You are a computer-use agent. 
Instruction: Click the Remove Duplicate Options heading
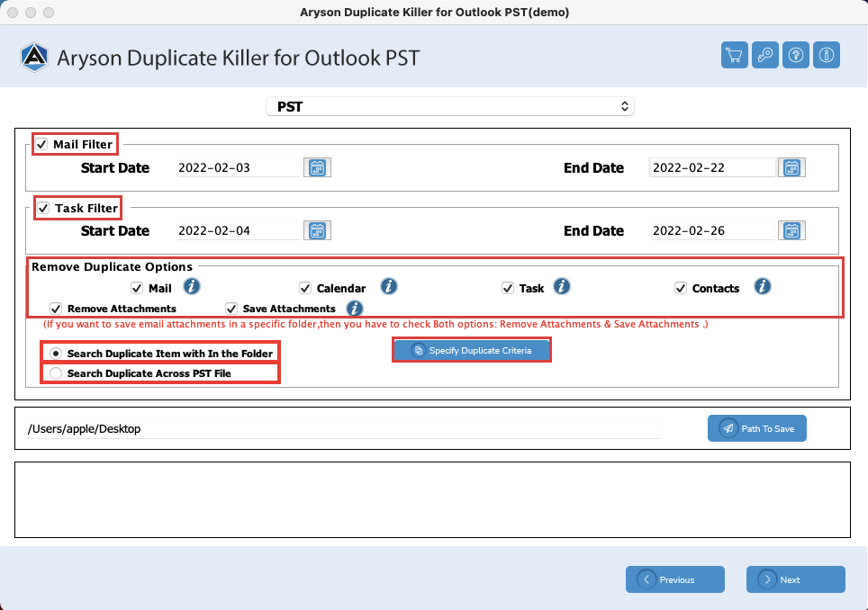tap(112, 266)
